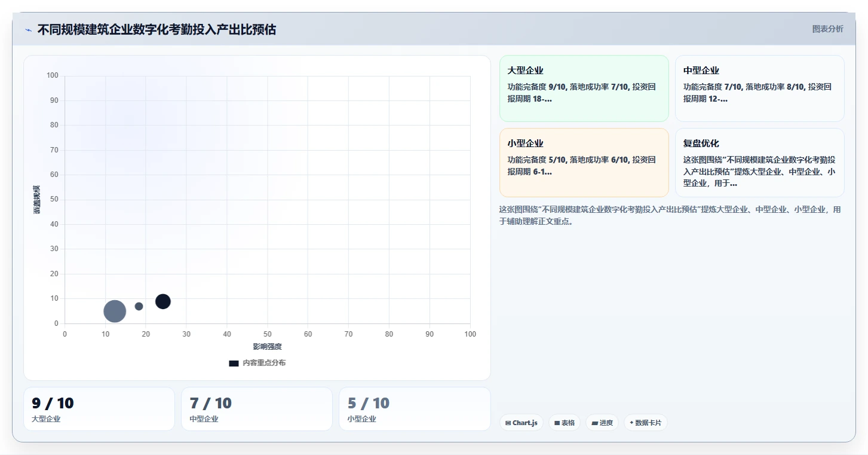Click the Chart.js tag chip

tap(522, 423)
